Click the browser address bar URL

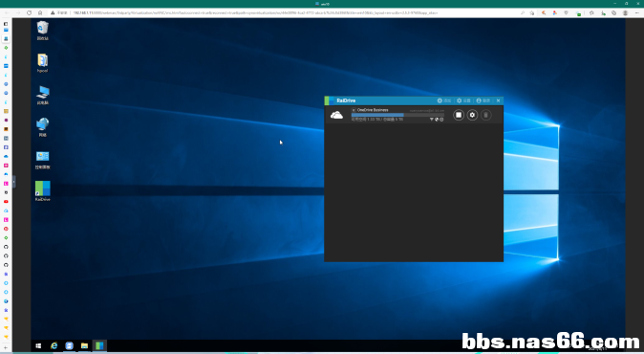(255, 12)
